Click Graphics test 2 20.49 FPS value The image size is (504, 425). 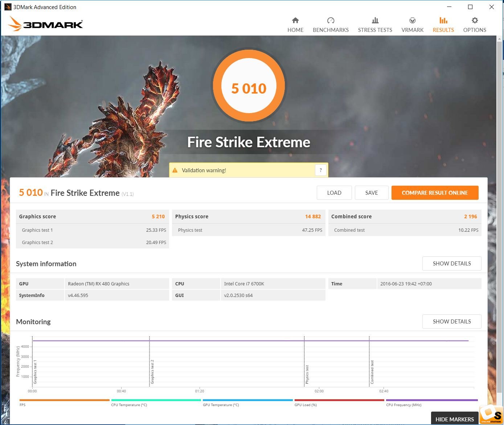[156, 242]
